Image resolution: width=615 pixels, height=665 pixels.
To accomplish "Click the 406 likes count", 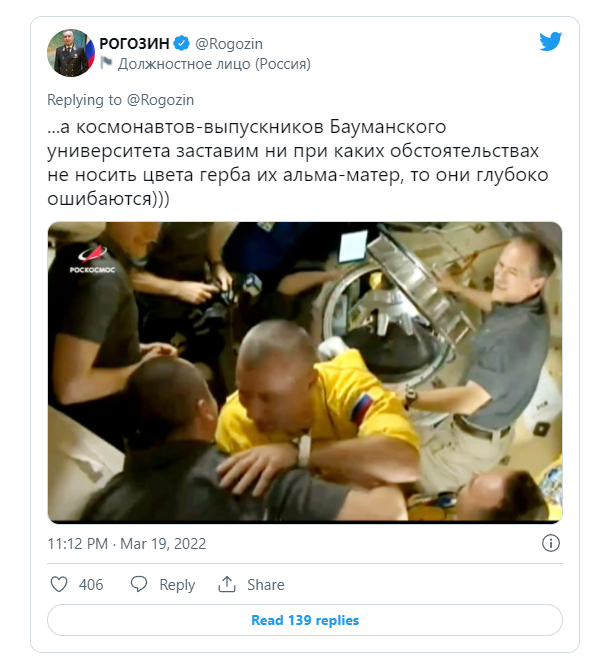I will click(91, 585).
